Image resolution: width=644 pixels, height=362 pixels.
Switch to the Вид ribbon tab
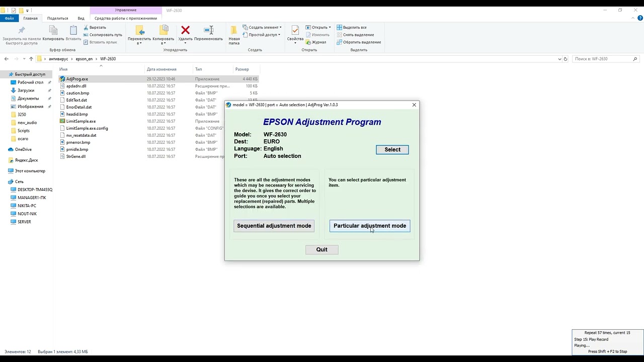(x=81, y=18)
